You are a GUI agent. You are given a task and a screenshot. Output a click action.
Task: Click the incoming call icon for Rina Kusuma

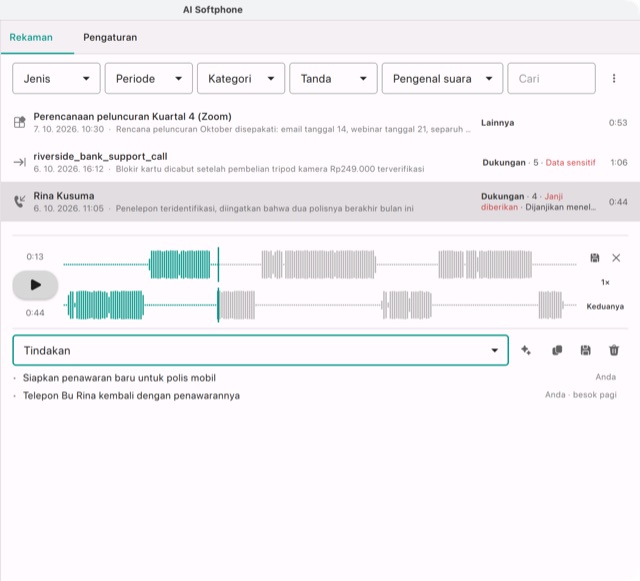click(x=20, y=201)
